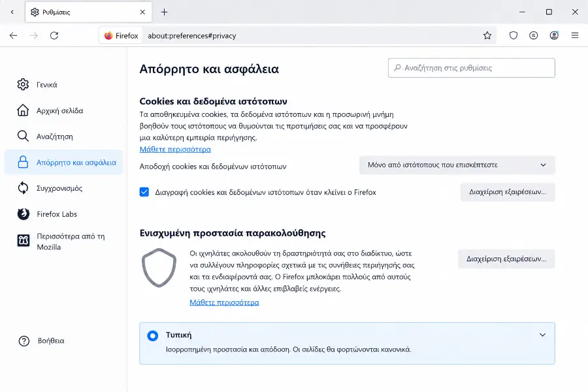588x392 pixels.
Task: Open the hamburger application menu
Action: [x=575, y=36]
